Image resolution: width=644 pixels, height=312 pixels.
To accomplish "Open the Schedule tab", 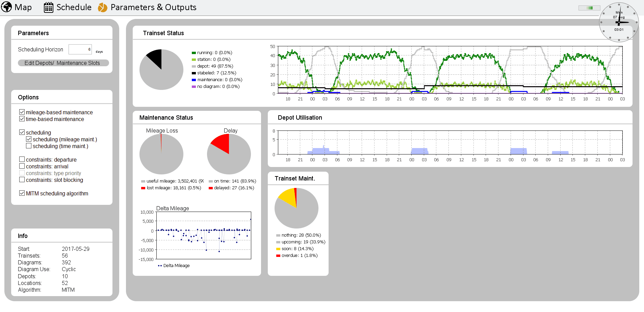I will tap(74, 7).
